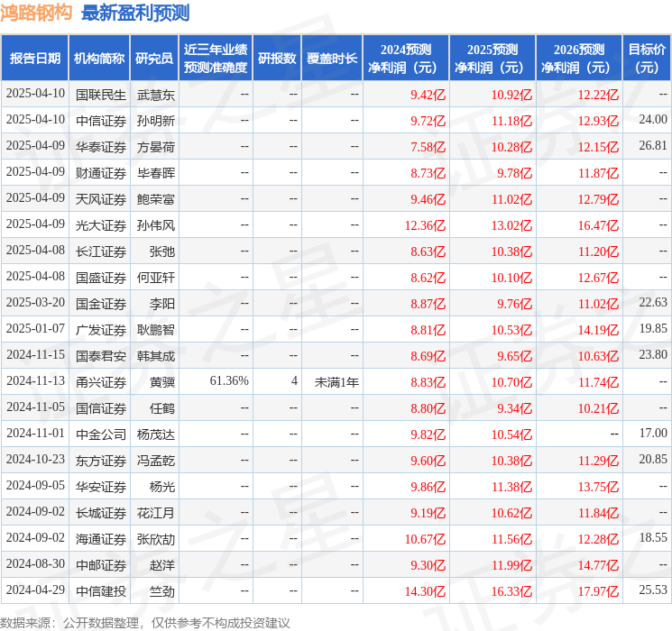The height and width of the screenshot is (631, 672).
Task: Click researcher name 鲍荣富
Action: (156, 199)
